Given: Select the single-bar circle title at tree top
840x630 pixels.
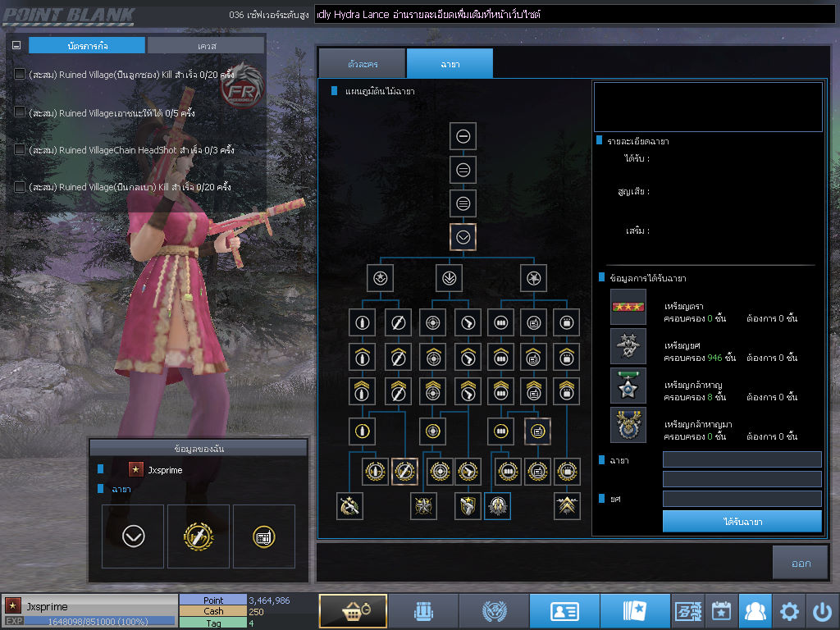Looking at the screenshot, I should pyautogui.click(x=463, y=136).
